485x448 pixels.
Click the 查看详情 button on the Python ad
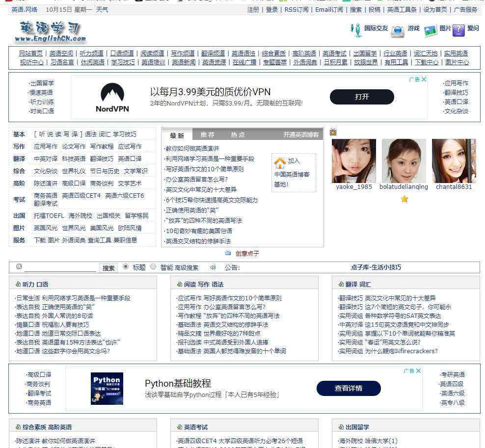(349, 388)
